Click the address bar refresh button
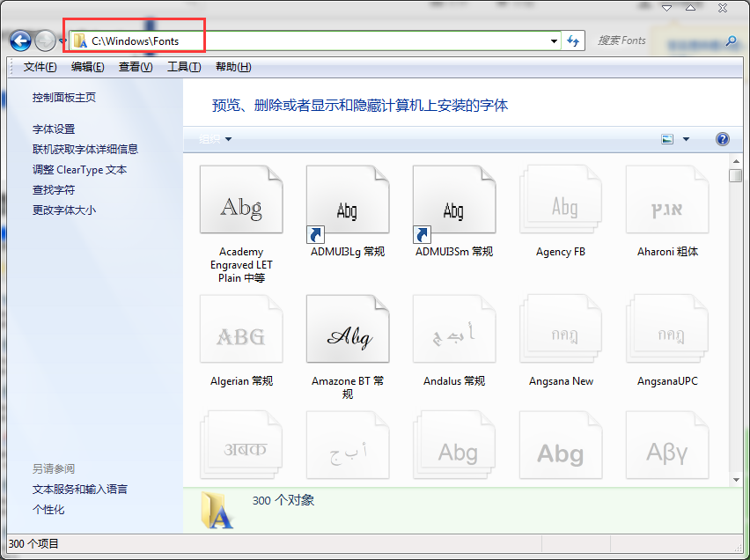 (x=573, y=41)
